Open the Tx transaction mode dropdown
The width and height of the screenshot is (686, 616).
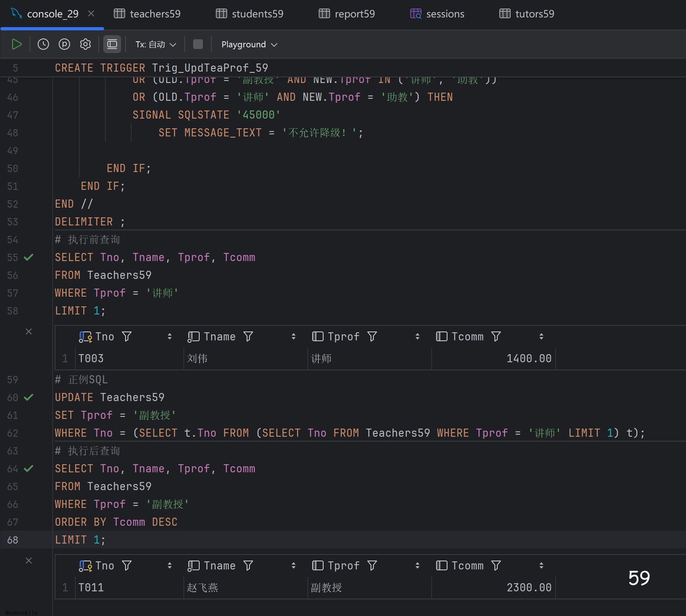tap(156, 45)
